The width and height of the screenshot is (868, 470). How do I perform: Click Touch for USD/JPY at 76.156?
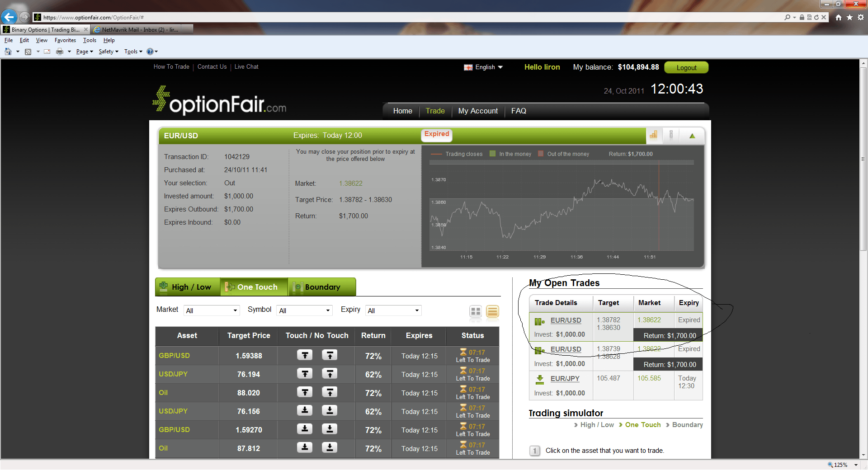point(305,411)
